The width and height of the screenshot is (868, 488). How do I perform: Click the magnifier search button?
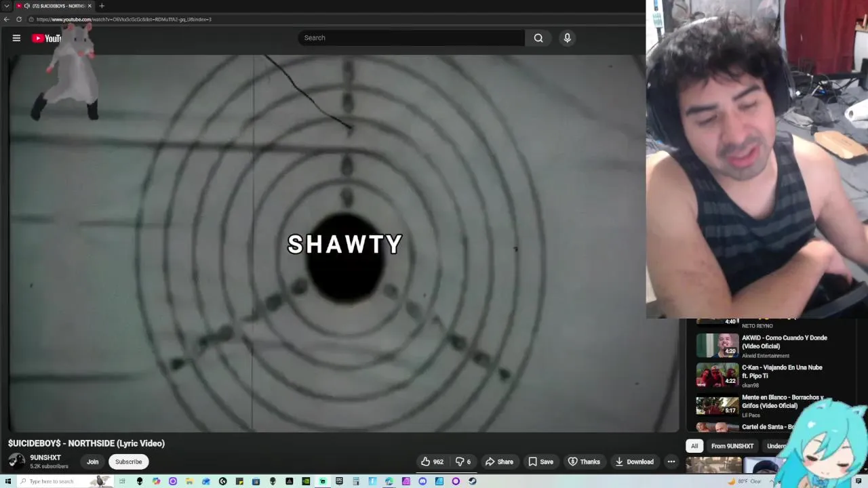pyautogui.click(x=538, y=38)
